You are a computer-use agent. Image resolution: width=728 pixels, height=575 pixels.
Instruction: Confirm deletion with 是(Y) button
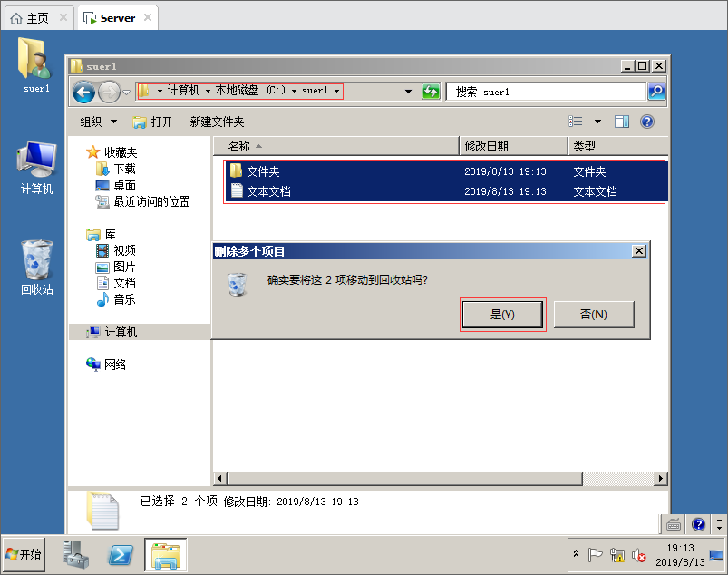click(502, 314)
